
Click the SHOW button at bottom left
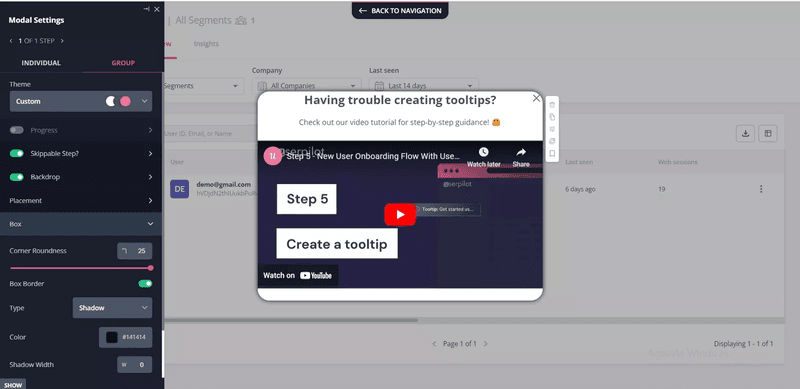(13, 385)
